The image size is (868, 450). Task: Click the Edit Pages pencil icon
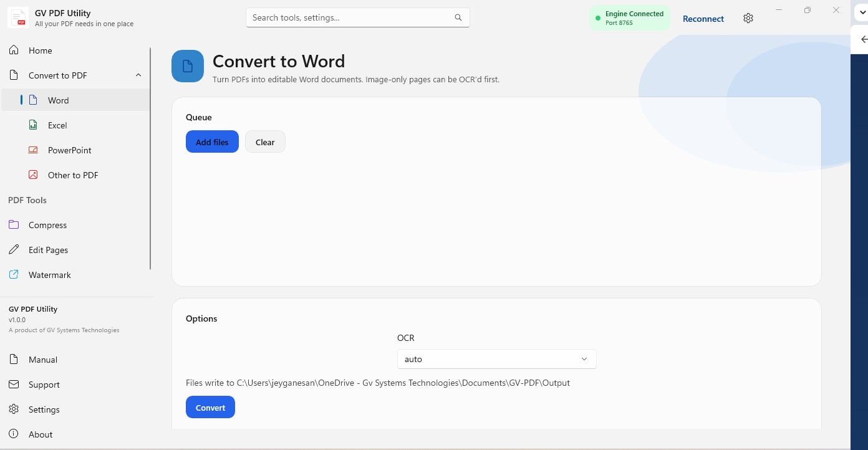coord(14,249)
